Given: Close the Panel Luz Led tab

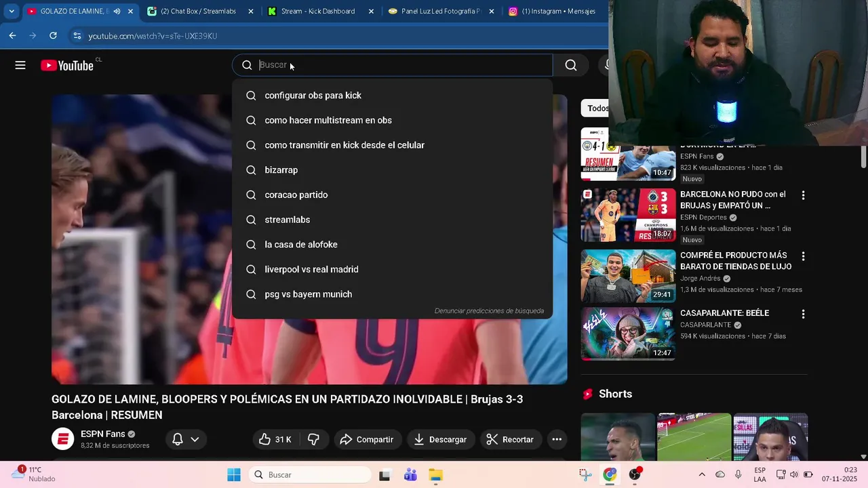Looking at the screenshot, I should pyautogui.click(x=492, y=12).
